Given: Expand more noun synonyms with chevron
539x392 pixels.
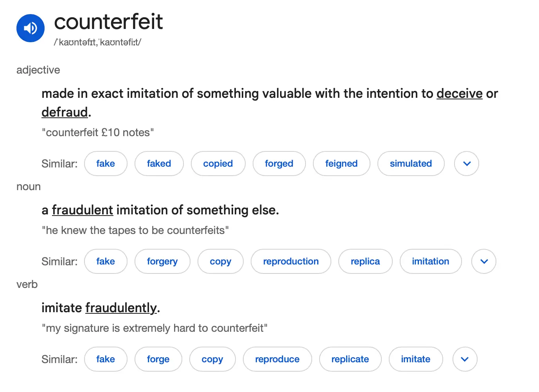Looking at the screenshot, I should pos(483,261).
